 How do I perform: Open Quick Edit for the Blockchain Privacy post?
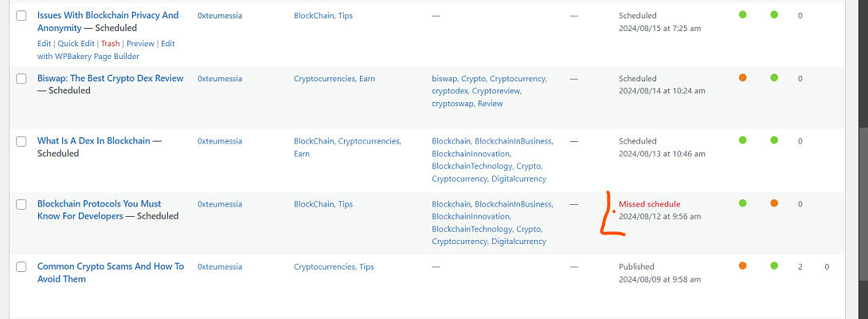(x=76, y=44)
